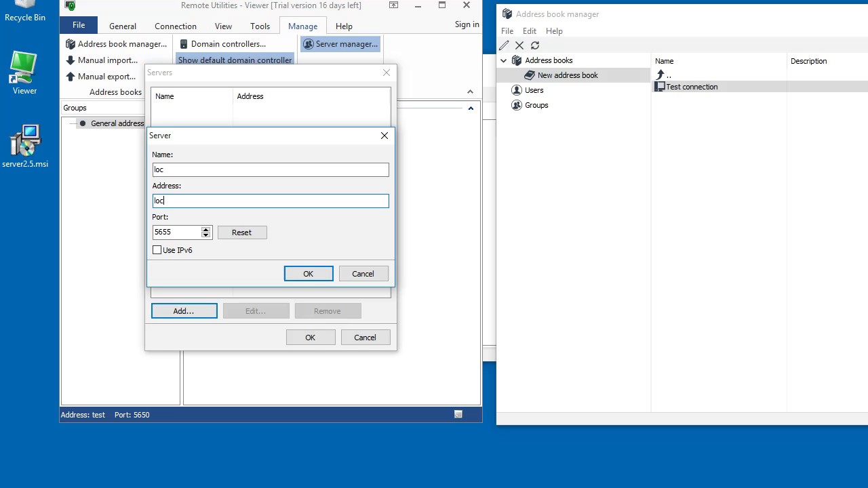This screenshot has width=868, height=488.
Task: Click the Description column header
Action: (827, 61)
